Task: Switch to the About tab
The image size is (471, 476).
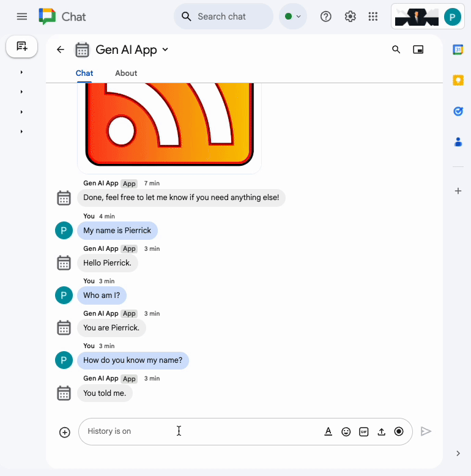Action: coord(126,73)
